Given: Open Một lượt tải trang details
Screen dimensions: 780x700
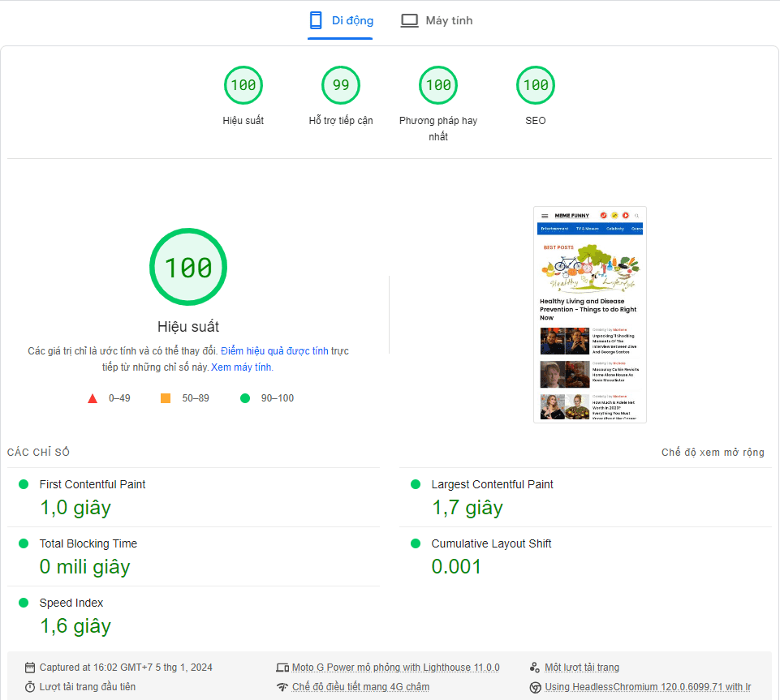Looking at the screenshot, I should pyautogui.click(x=582, y=668).
